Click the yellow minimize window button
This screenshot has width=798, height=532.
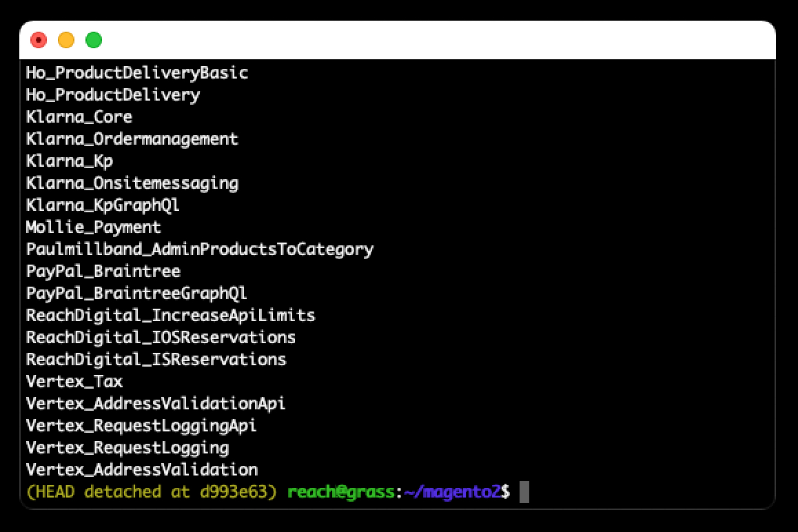66,40
